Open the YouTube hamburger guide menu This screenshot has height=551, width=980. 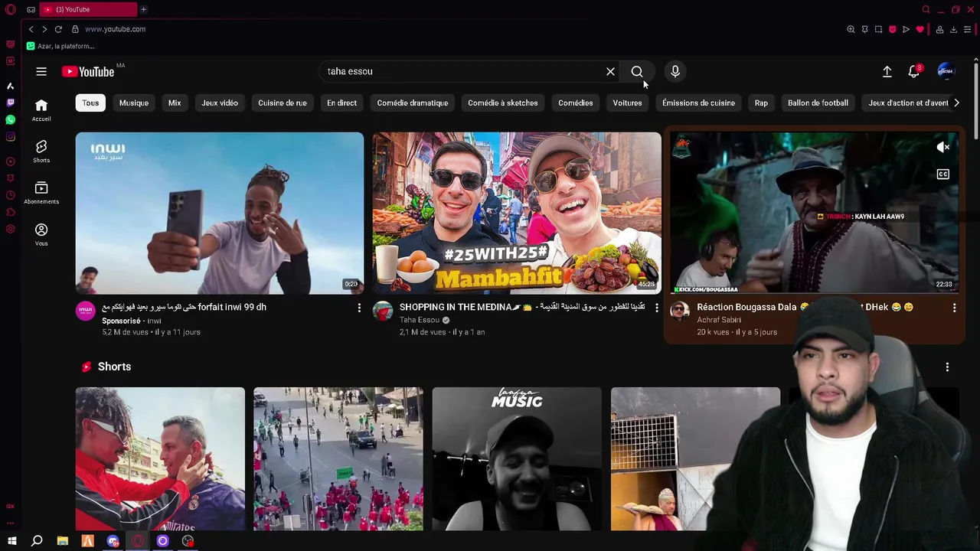[41, 71]
